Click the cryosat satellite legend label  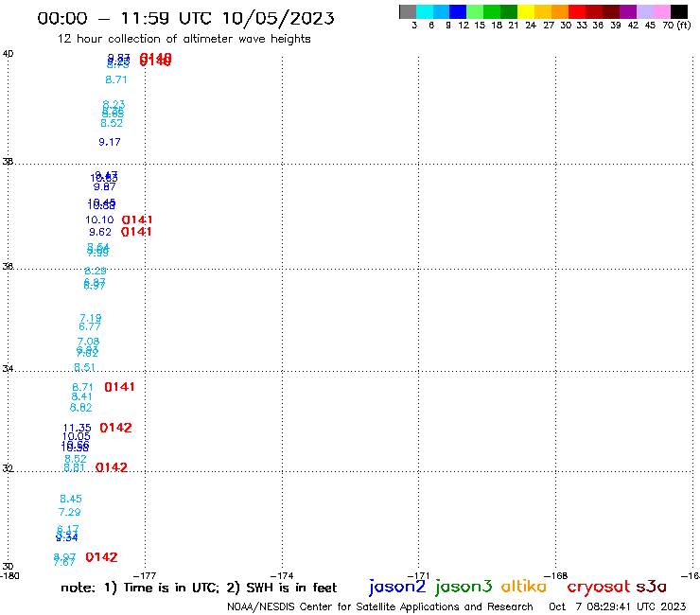[x=599, y=587]
